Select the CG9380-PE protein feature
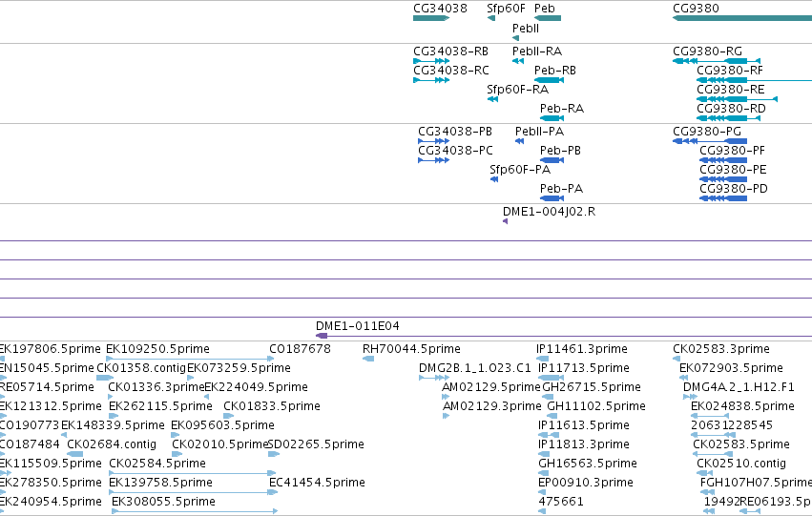The image size is (812, 516). (x=723, y=179)
